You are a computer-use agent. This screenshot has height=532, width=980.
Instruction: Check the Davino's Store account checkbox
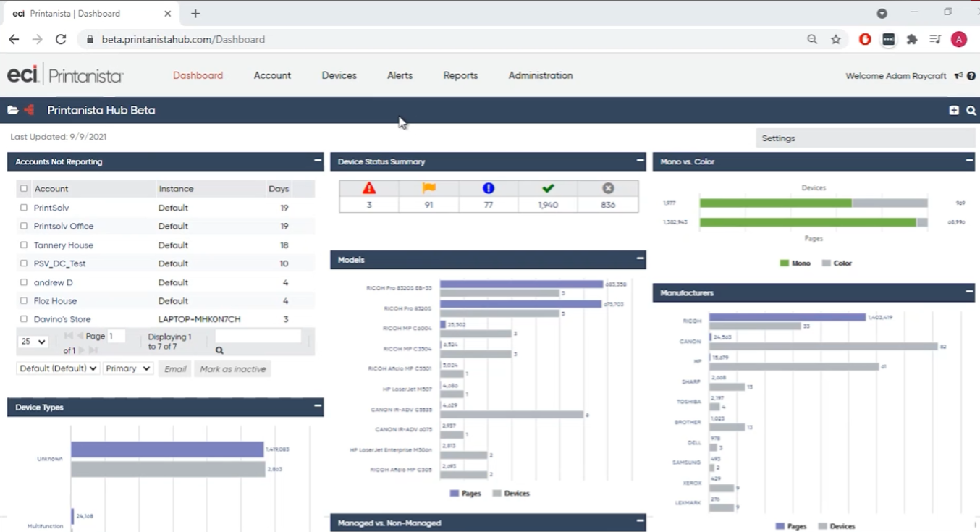pyautogui.click(x=24, y=319)
